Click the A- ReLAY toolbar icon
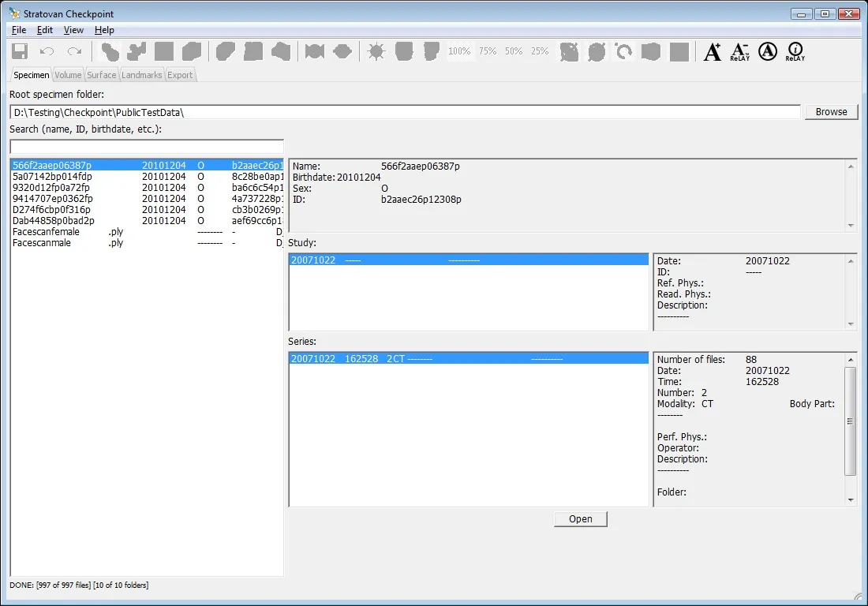The width and height of the screenshot is (868, 606). tap(739, 52)
